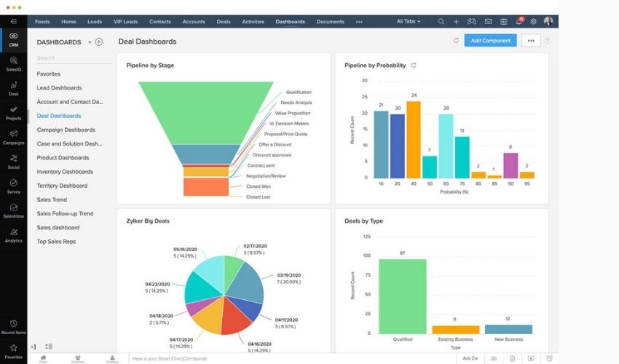Click the collapse panel arrow icon at the bottom left

pyautogui.click(x=33, y=347)
